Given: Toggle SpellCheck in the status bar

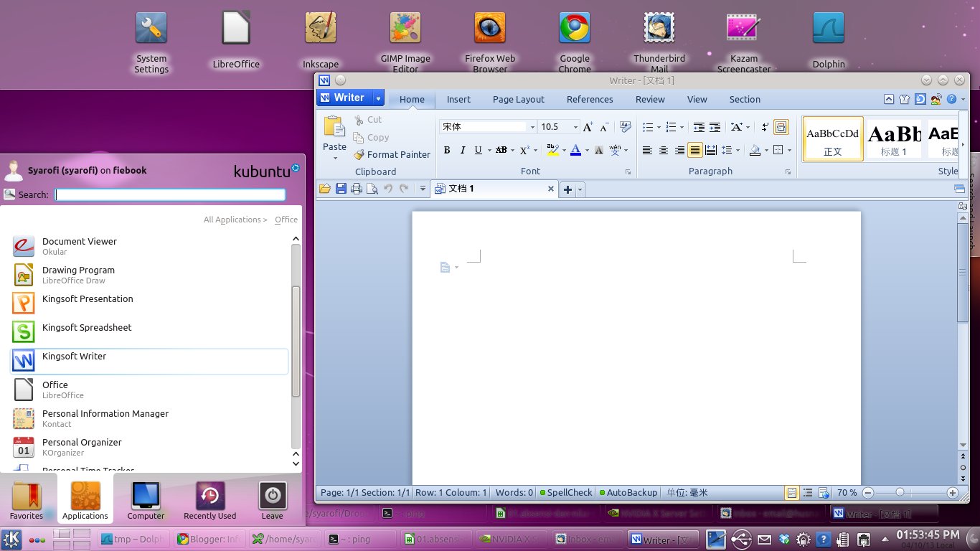Looking at the screenshot, I should [566, 492].
